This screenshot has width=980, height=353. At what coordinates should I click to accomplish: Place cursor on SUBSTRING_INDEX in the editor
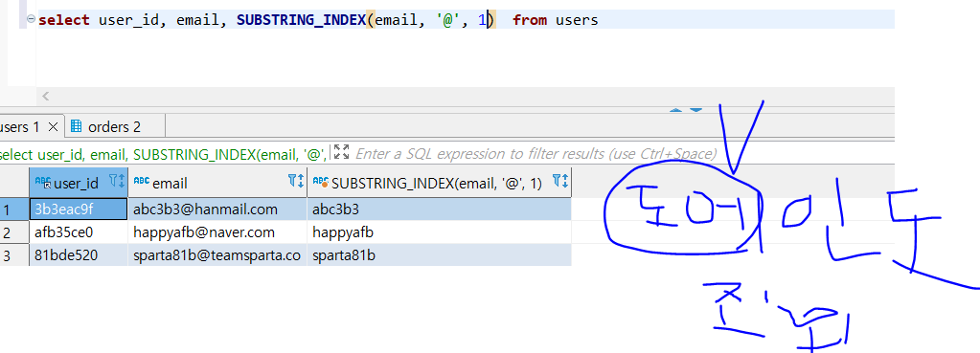point(301,20)
